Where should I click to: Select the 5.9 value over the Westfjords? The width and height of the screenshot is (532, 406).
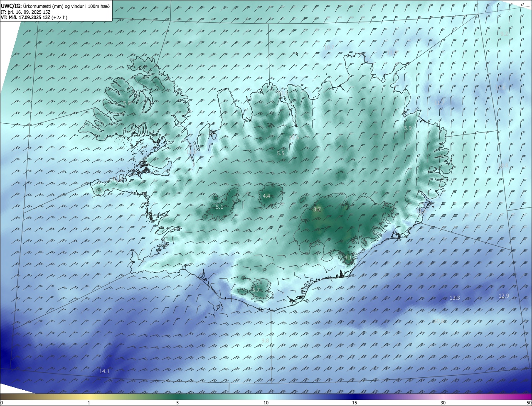tap(127, 103)
